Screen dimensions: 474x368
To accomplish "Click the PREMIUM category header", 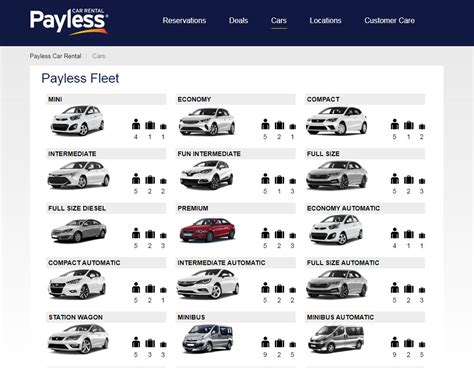I will pyautogui.click(x=236, y=208).
